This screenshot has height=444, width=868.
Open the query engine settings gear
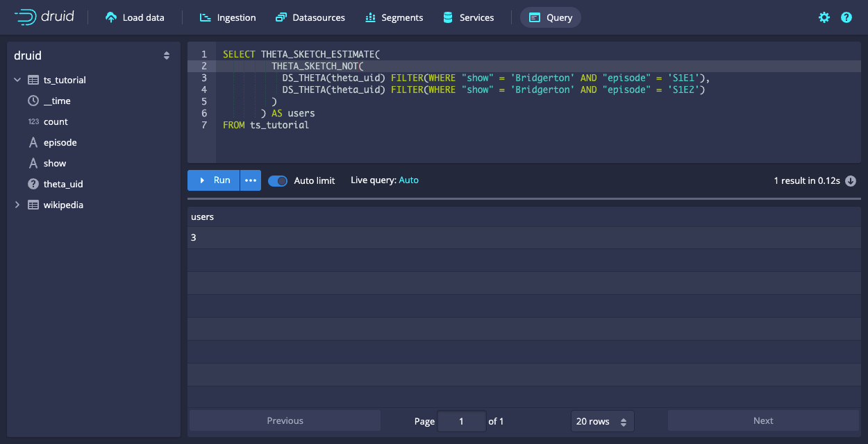[824, 17]
